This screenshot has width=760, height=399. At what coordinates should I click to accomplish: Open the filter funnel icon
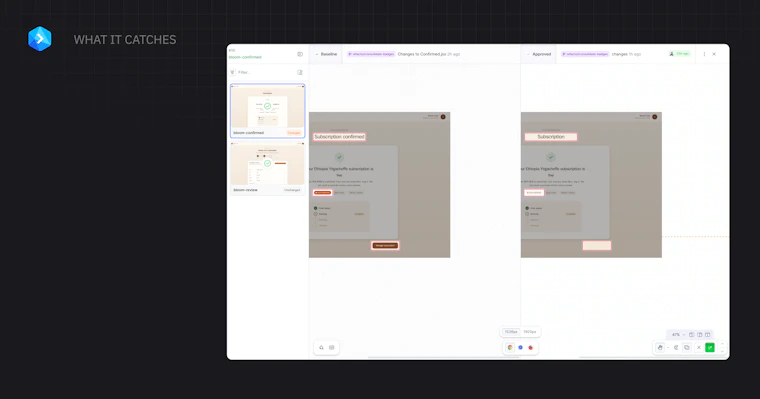(x=233, y=72)
